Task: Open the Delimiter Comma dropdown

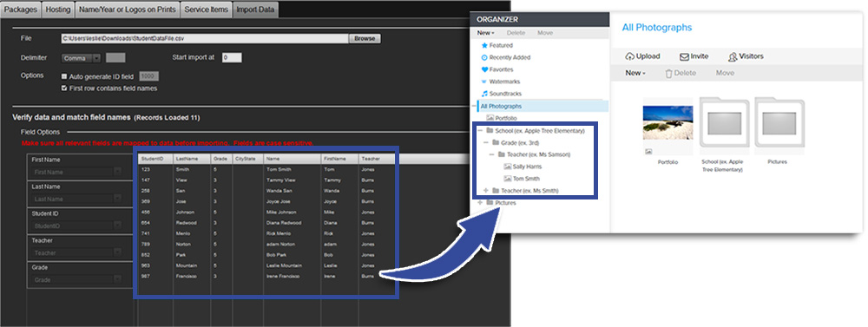Action: tap(81, 58)
